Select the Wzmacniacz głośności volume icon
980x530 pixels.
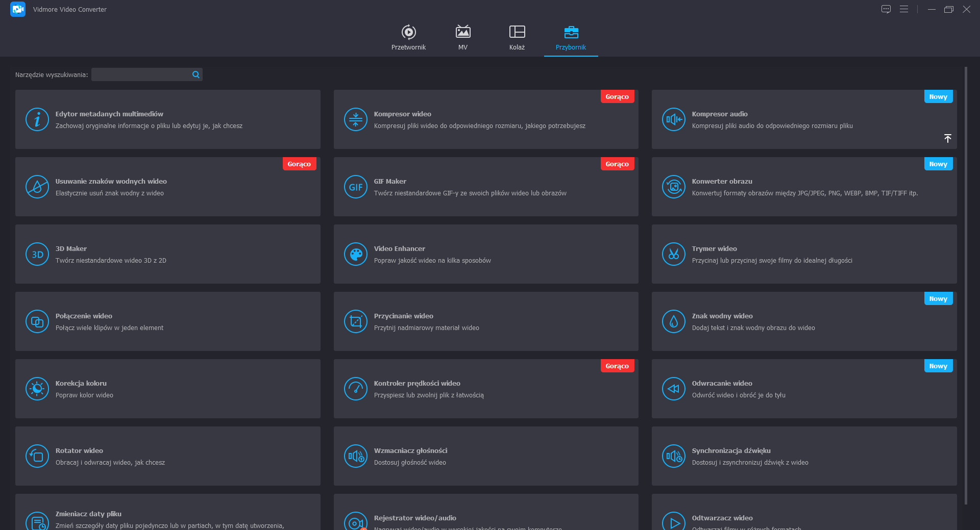[356, 456]
